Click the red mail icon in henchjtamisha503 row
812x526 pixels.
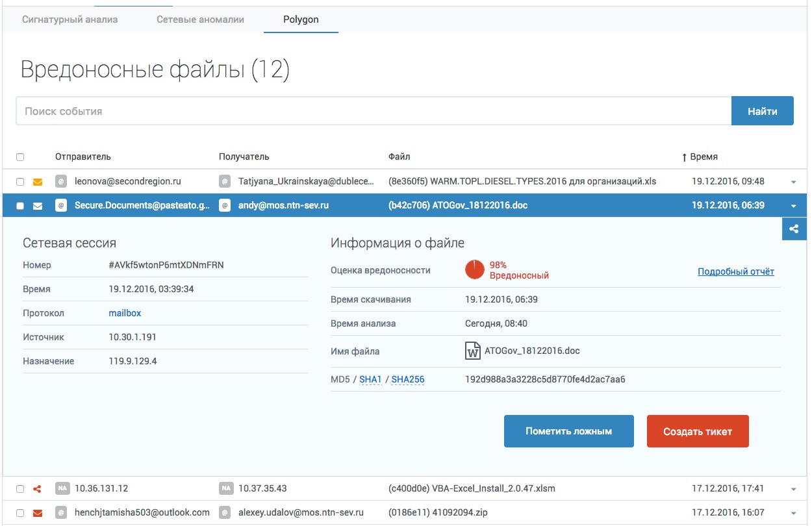[38, 512]
